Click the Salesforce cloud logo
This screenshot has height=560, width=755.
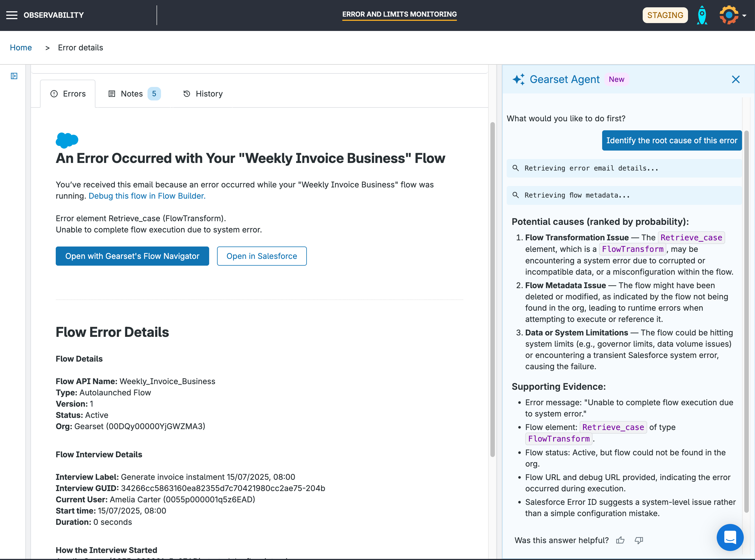[67, 140]
